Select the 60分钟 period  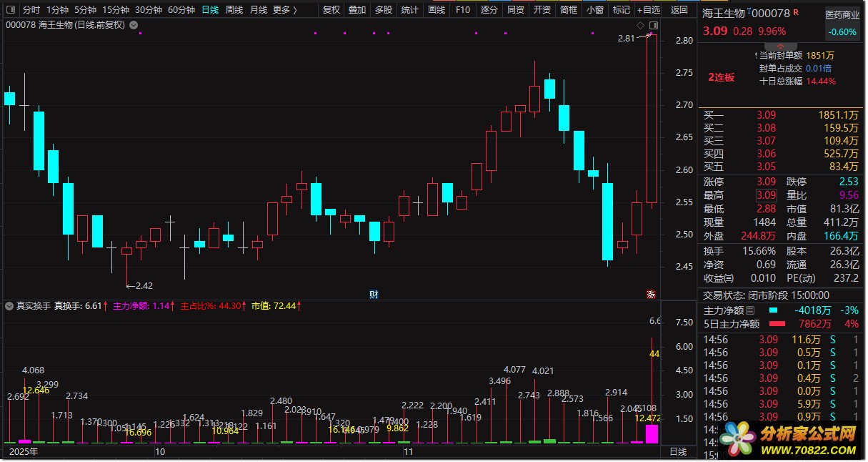(x=181, y=10)
